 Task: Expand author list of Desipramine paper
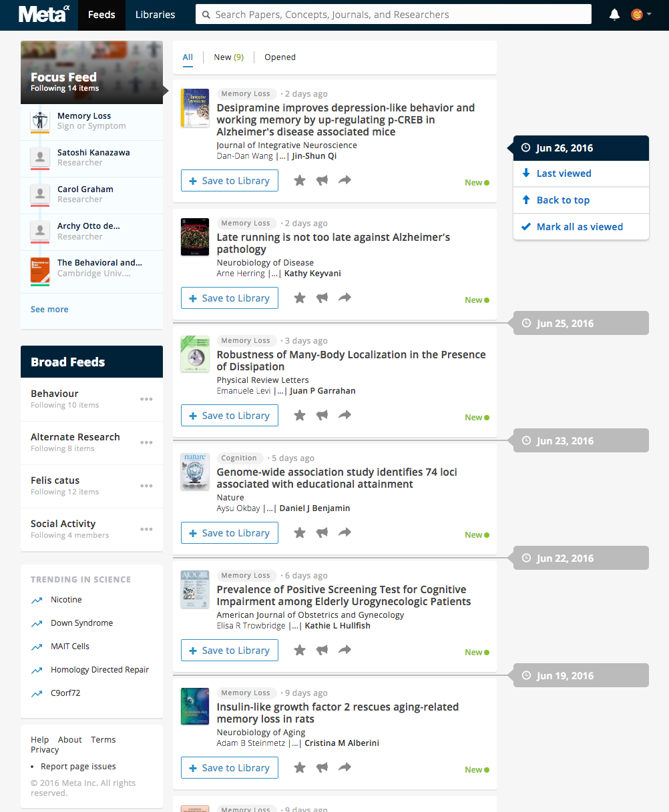tap(281, 156)
